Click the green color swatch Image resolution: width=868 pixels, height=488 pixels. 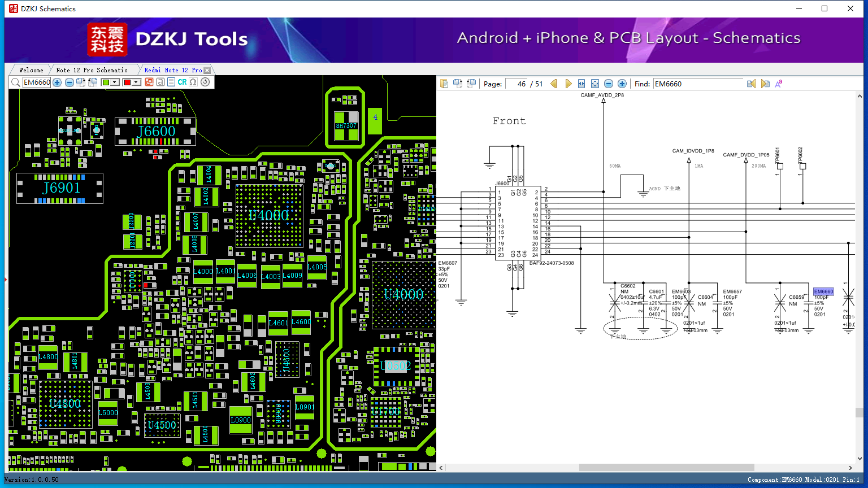[106, 82]
